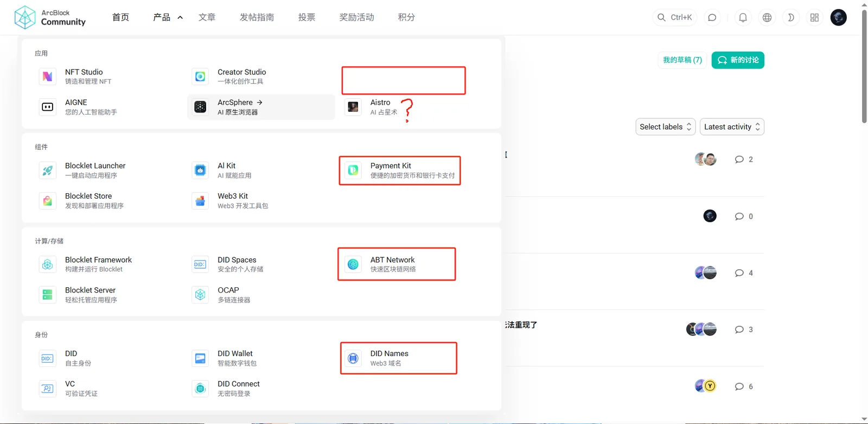Click the AI Kit icon
868x424 pixels.
pos(200,170)
